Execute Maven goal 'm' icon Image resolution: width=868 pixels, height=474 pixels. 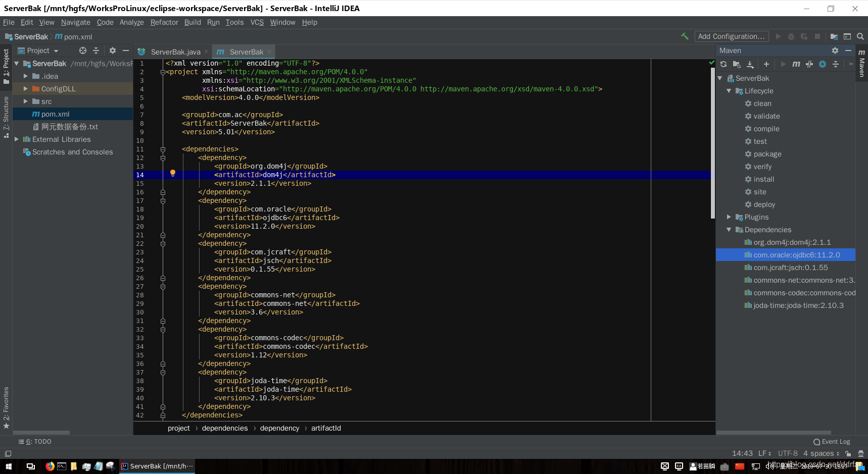796,64
